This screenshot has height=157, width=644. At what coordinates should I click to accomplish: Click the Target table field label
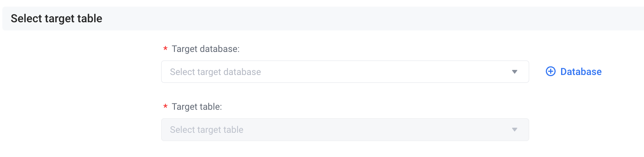pos(197,107)
